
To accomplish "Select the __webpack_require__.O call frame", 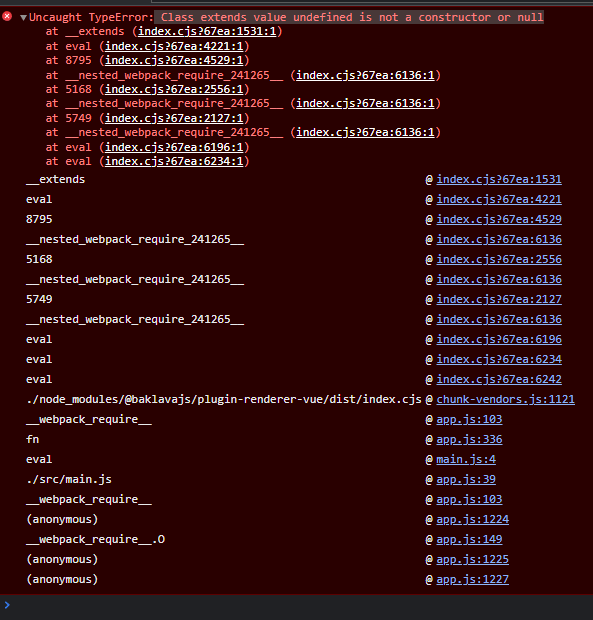I will (95, 539).
